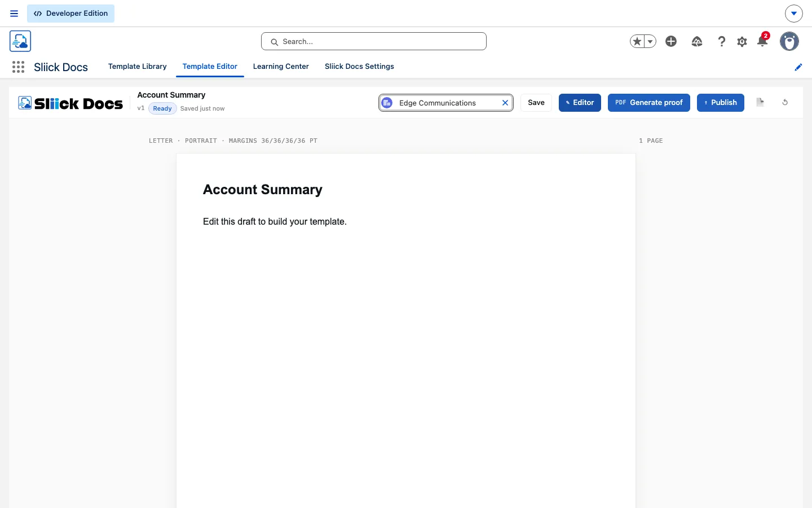Click the v1 version label

141,108
